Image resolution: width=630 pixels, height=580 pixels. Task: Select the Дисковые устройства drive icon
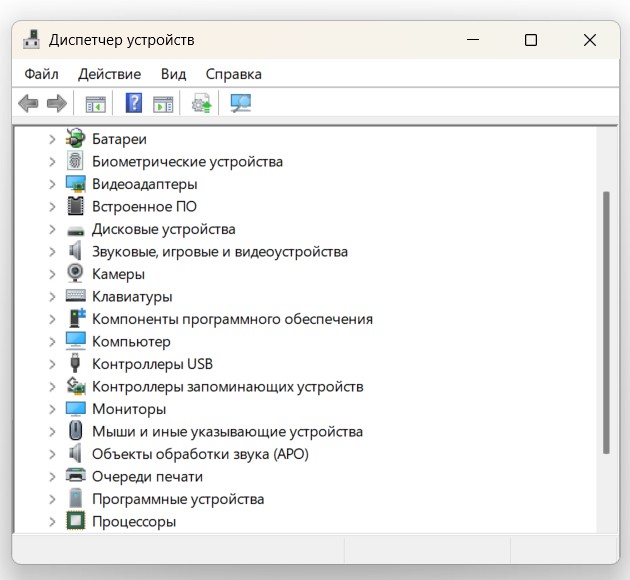click(76, 231)
